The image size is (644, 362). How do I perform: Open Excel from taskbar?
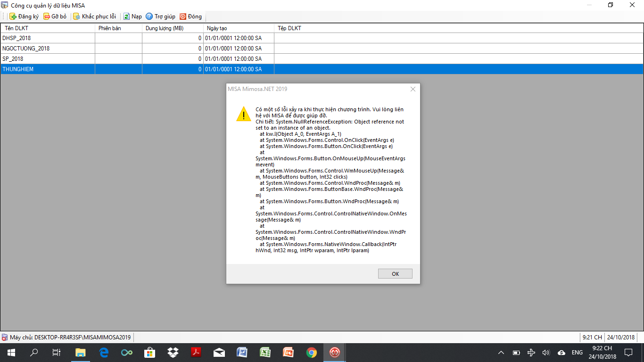coord(265,353)
